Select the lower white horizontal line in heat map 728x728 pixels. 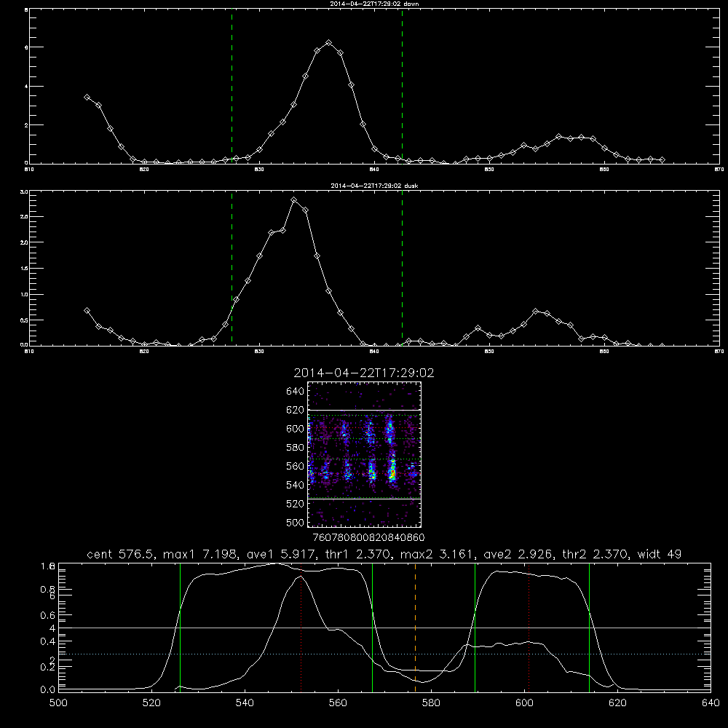tap(365, 499)
